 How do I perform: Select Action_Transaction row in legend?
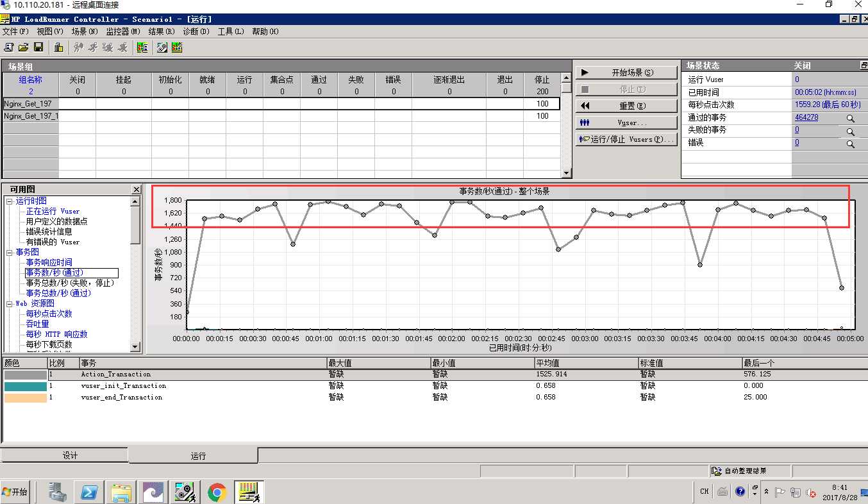click(x=434, y=374)
